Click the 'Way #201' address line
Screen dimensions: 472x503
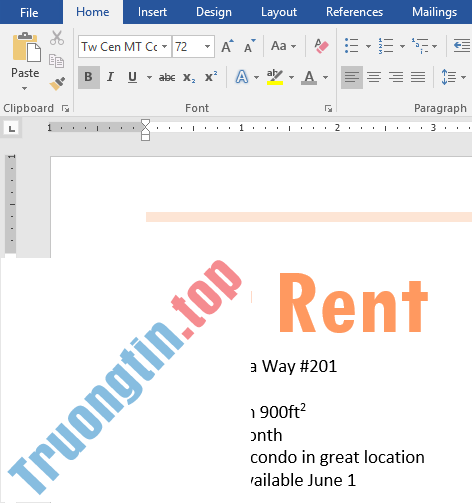(x=299, y=366)
